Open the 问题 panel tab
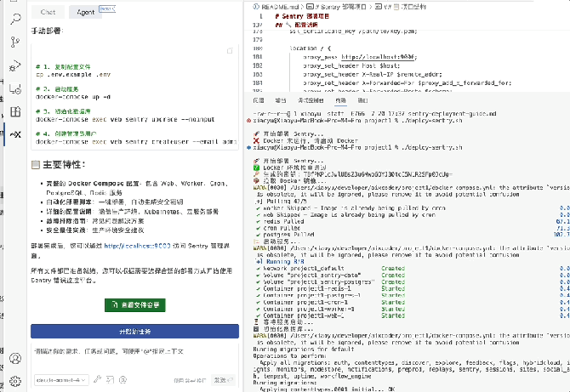The image size is (570, 392). 259,100
